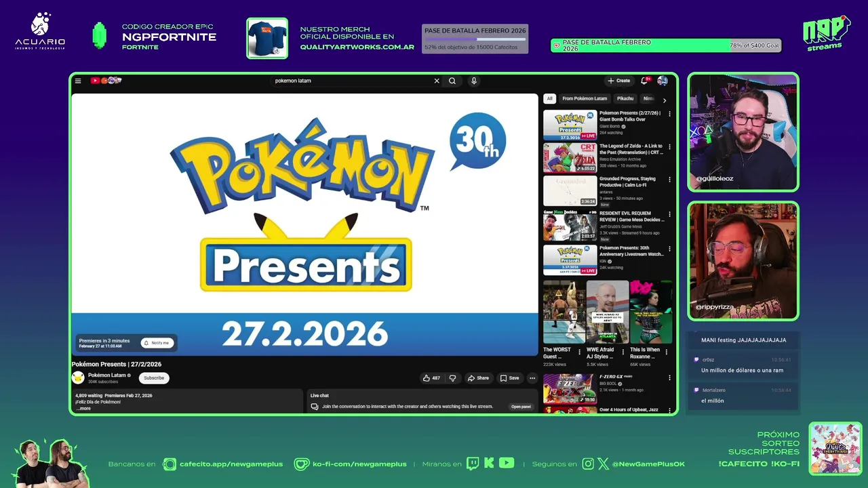Image resolution: width=868 pixels, height=488 pixels.
Task: Click the Pokémon Presents video player
Action: click(x=304, y=224)
